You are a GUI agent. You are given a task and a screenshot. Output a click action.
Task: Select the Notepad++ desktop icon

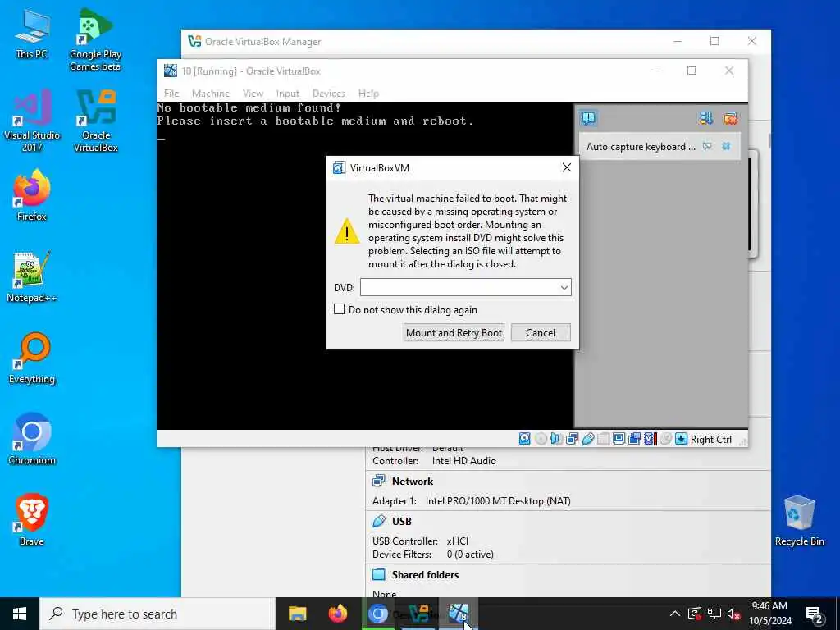32,277
